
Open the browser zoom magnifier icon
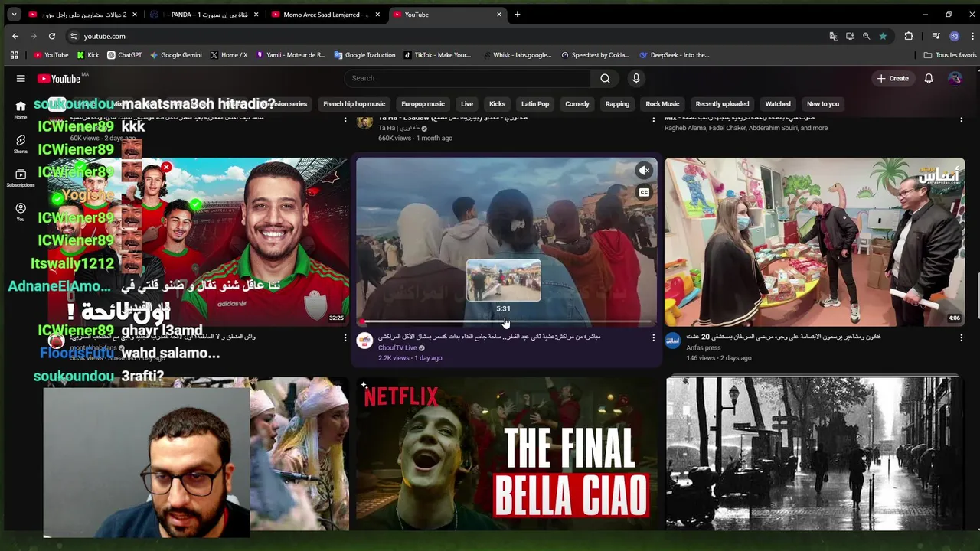point(866,36)
